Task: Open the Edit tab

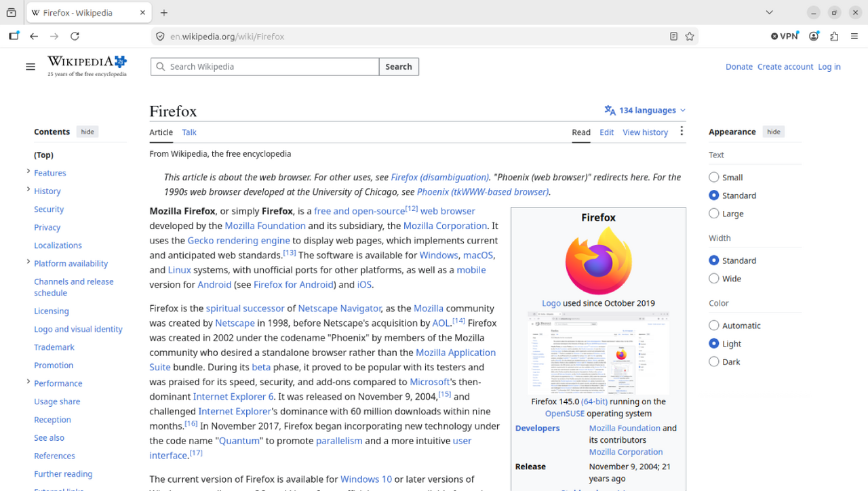Action: pos(606,132)
